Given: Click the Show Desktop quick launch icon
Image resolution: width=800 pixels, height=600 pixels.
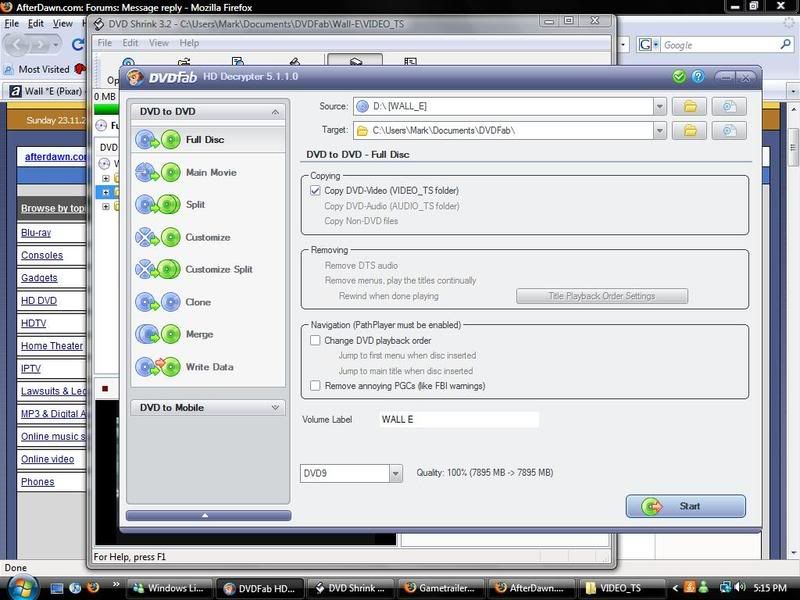Looking at the screenshot, I should click(57, 588).
